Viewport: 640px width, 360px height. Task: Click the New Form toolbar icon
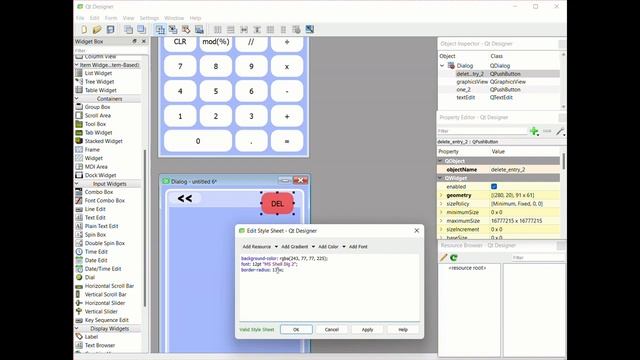[84, 29]
